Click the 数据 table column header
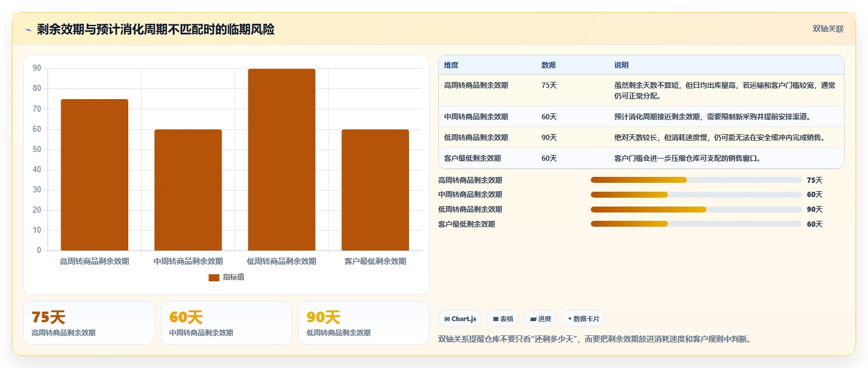This screenshot has height=368, width=868. point(549,65)
